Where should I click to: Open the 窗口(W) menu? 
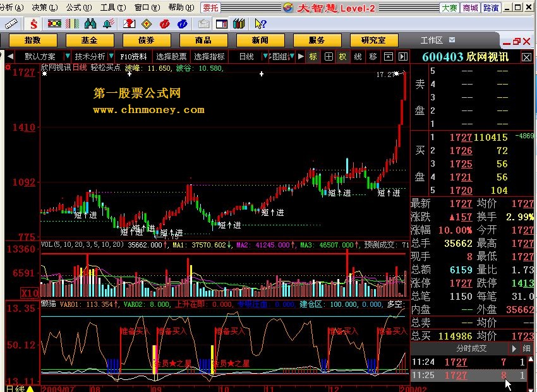tap(147, 8)
